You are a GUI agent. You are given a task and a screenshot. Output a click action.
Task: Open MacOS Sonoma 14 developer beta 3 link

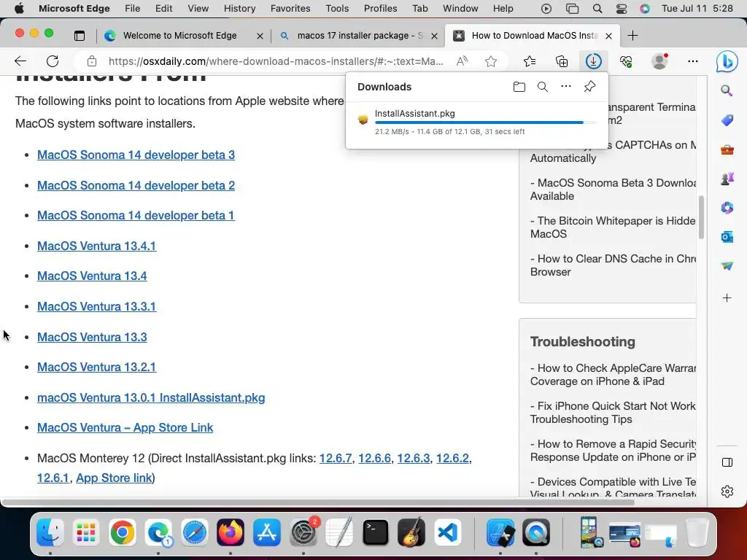(x=136, y=155)
